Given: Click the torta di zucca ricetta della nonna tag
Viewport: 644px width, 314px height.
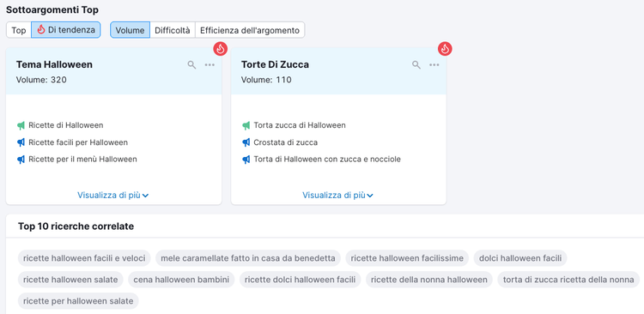Looking at the screenshot, I should [x=568, y=280].
